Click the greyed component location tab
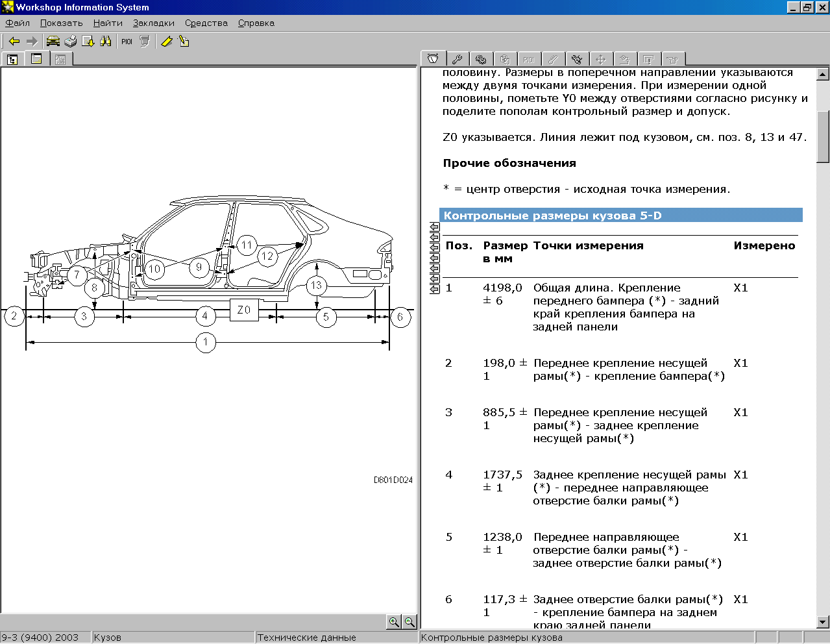This screenshot has height=644, width=830. (x=625, y=59)
